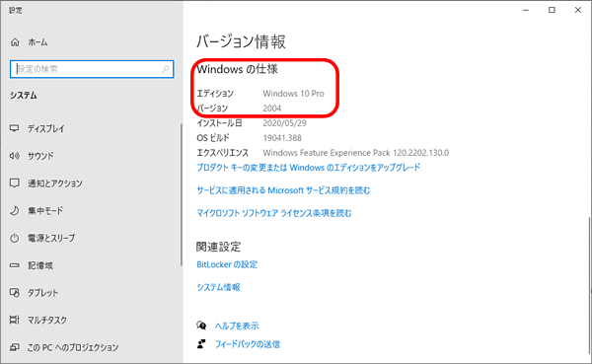
Task: Click the product key change or upgrade link
Action: (309, 168)
